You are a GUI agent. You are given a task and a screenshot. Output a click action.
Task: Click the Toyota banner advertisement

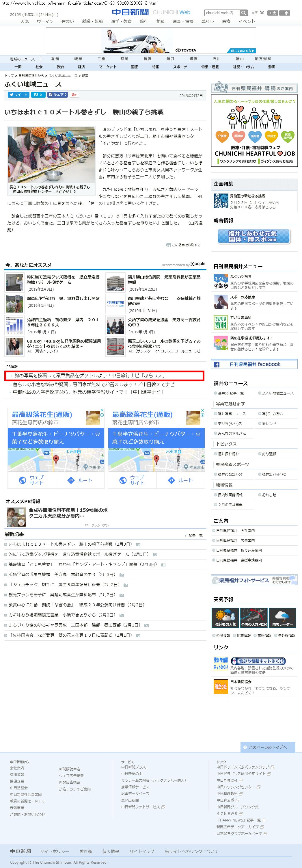point(151,40)
